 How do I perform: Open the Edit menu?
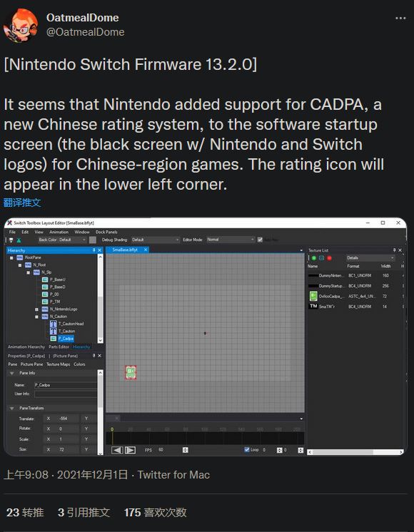point(25,232)
